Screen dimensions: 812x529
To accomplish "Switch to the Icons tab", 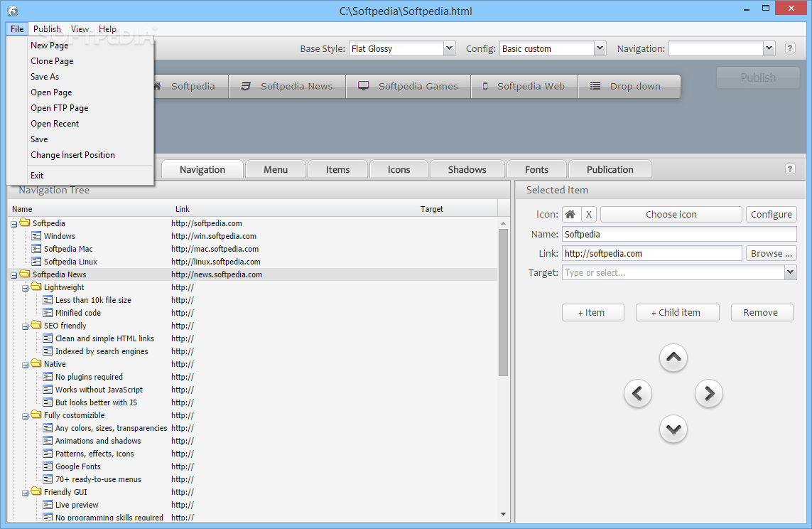I will (x=399, y=169).
